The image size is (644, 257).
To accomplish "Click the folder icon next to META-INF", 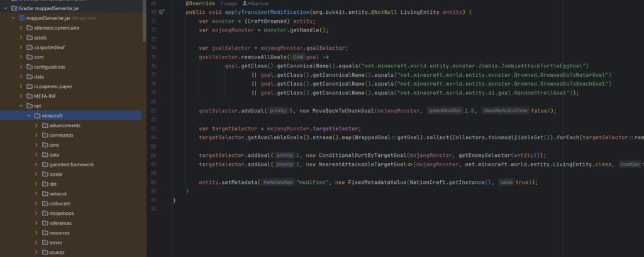I will pyautogui.click(x=30, y=96).
